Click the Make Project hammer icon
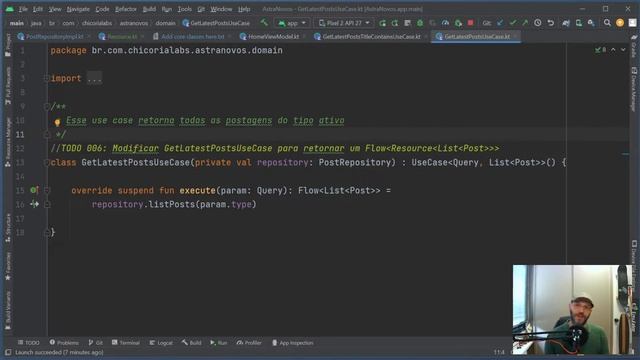 [264, 23]
